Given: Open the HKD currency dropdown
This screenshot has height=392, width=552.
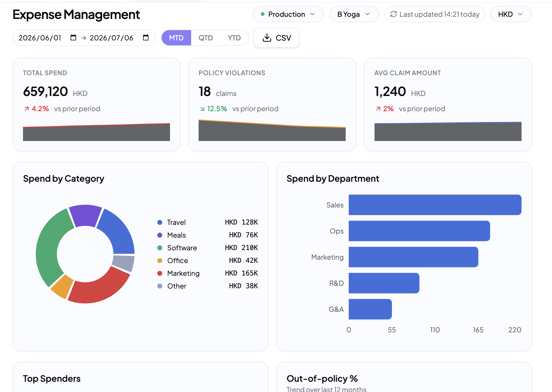Looking at the screenshot, I should tap(511, 14).
